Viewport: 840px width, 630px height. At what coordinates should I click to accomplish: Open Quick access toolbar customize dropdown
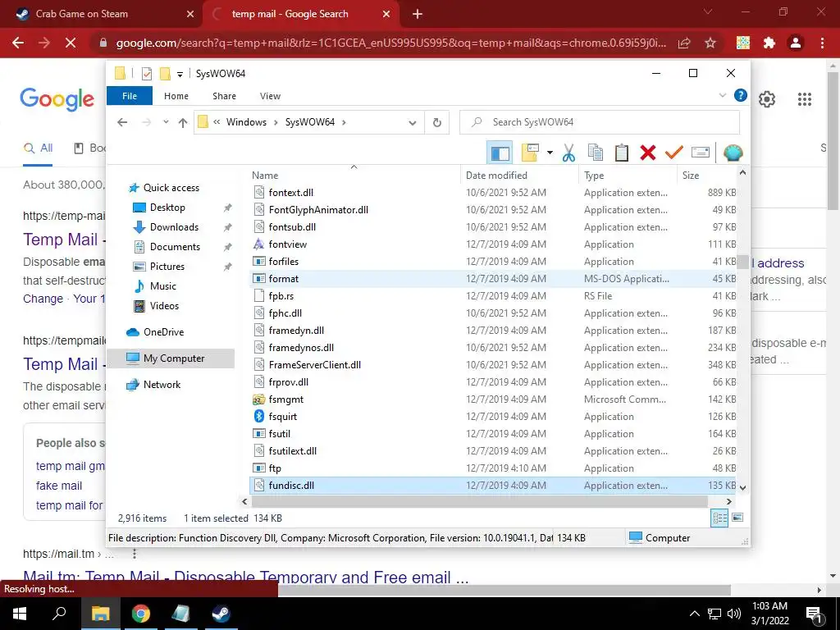pyautogui.click(x=180, y=74)
